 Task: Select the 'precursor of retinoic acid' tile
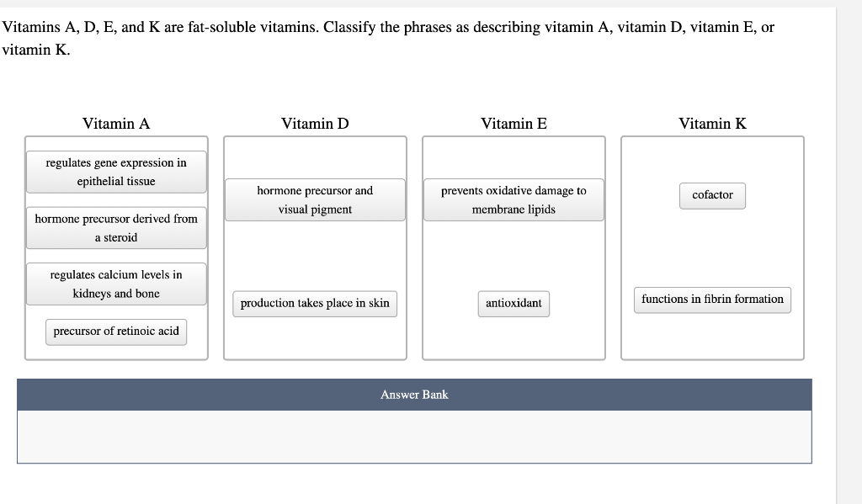[x=116, y=332]
